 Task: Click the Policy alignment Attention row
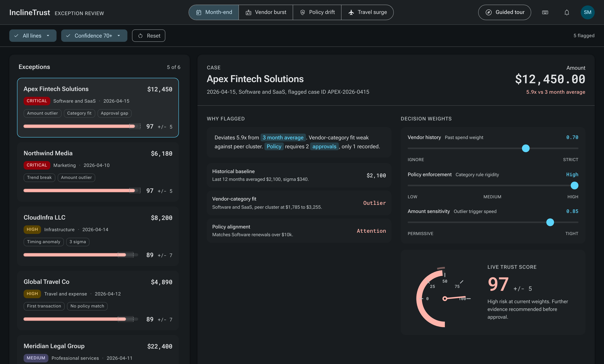pyautogui.click(x=299, y=231)
